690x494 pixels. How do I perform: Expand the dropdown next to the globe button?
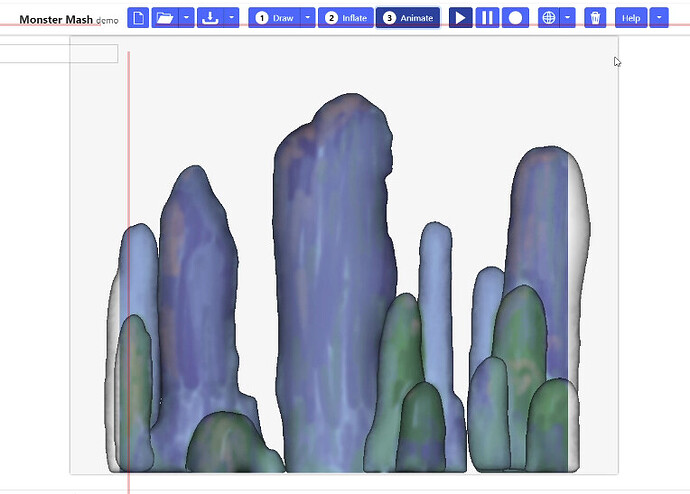(568, 18)
